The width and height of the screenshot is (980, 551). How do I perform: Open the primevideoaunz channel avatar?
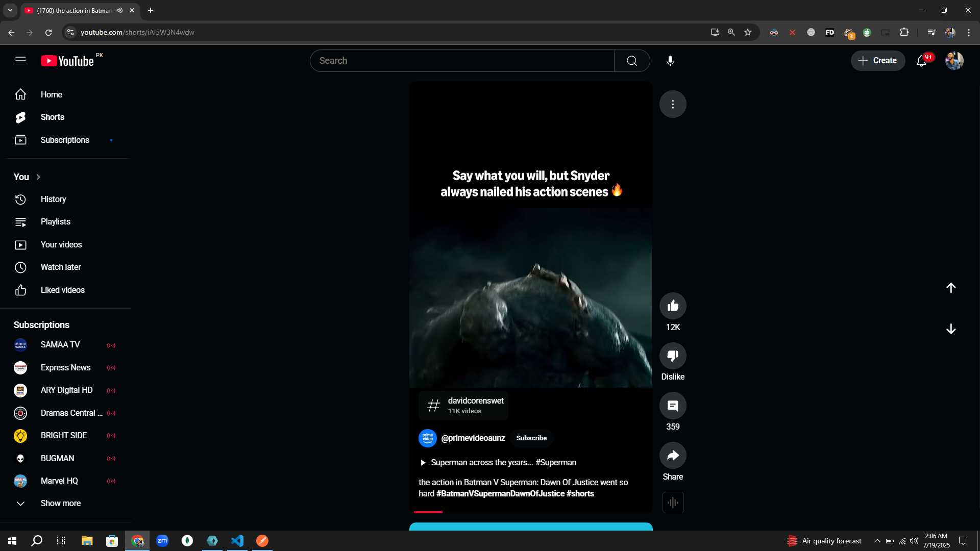tap(427, 438)
